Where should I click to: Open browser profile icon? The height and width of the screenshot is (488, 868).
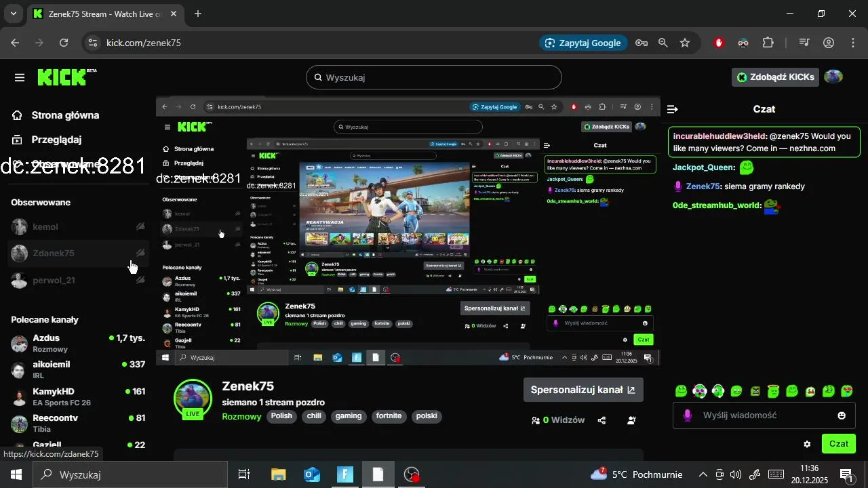point(829,43)
